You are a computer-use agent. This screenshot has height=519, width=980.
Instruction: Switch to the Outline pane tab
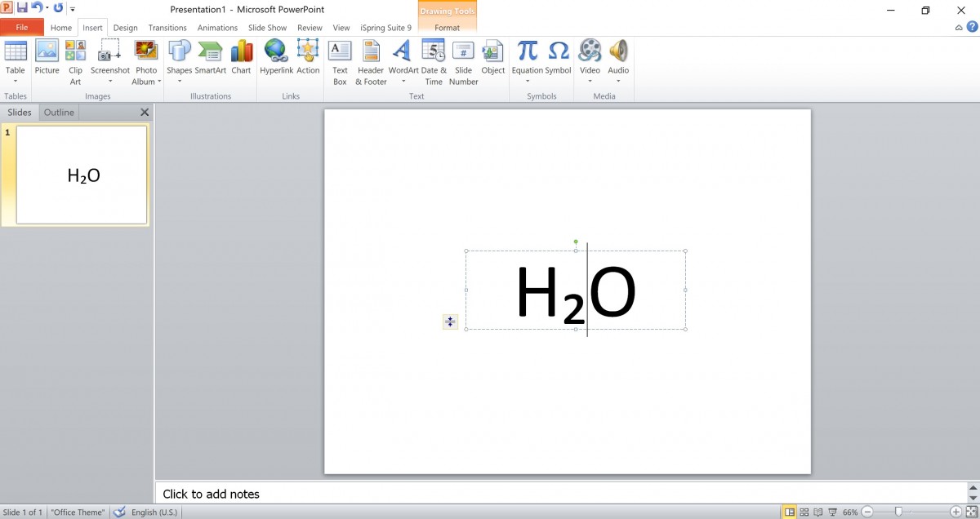tap(59, 113)
